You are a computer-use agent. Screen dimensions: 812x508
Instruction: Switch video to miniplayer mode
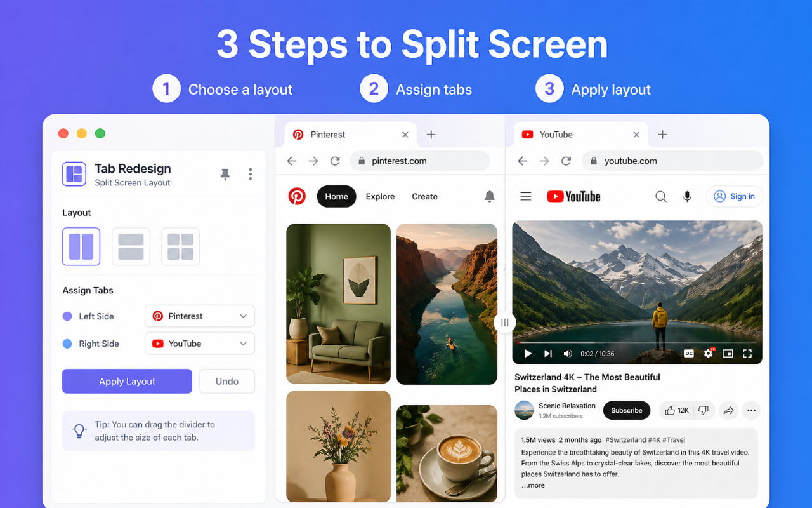(x=728, y=354)
